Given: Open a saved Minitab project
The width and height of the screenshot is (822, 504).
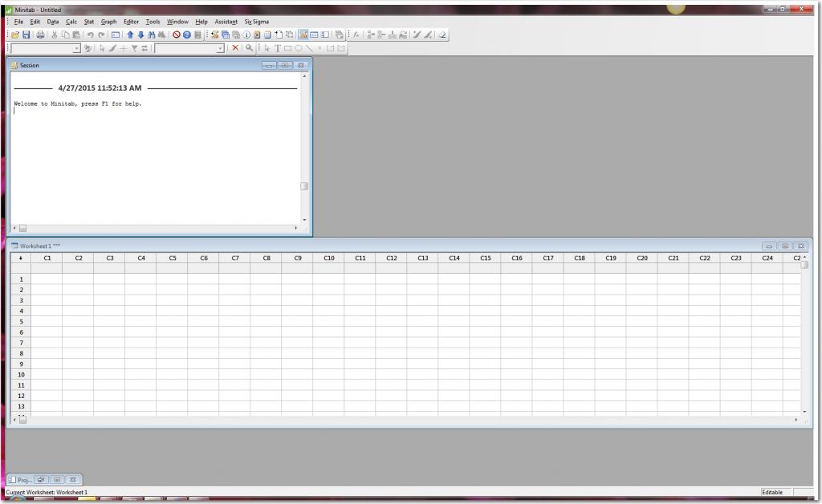Looking at the screenshot, I should 17,35.
